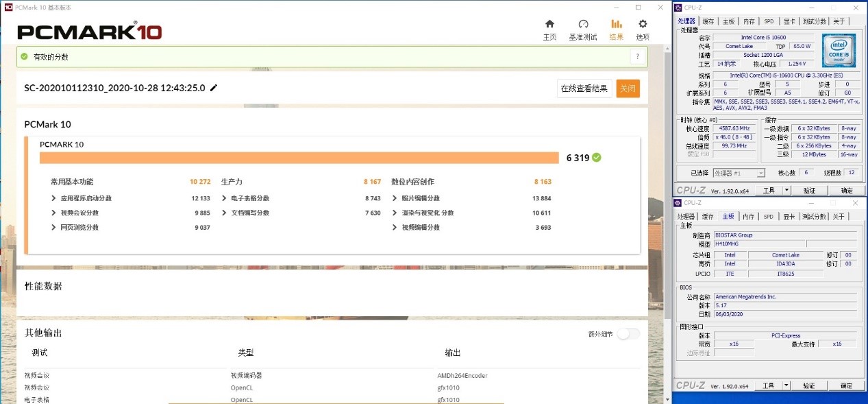Switch to 主板 tab in upper CPU-Z
This screenshot has width=868, height=404.
[728, 21]
